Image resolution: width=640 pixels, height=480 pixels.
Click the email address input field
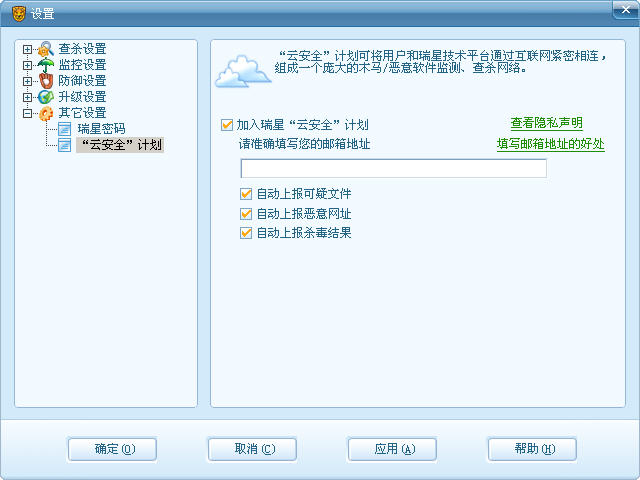coord(393,169)
